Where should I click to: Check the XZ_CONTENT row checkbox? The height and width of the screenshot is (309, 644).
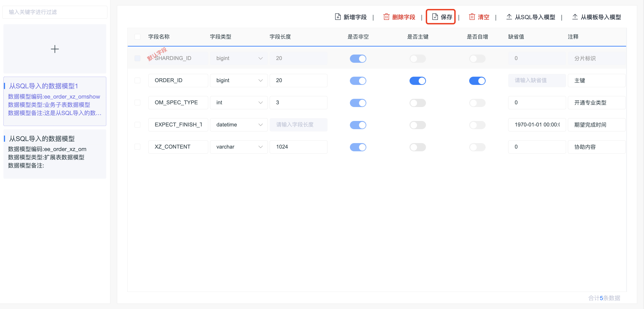(138, 147)
